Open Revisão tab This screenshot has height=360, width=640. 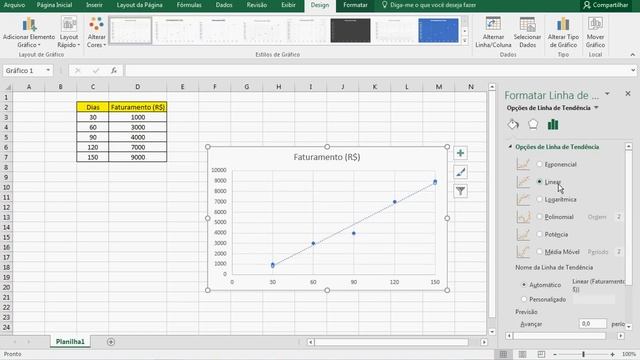tap(257, 5)
